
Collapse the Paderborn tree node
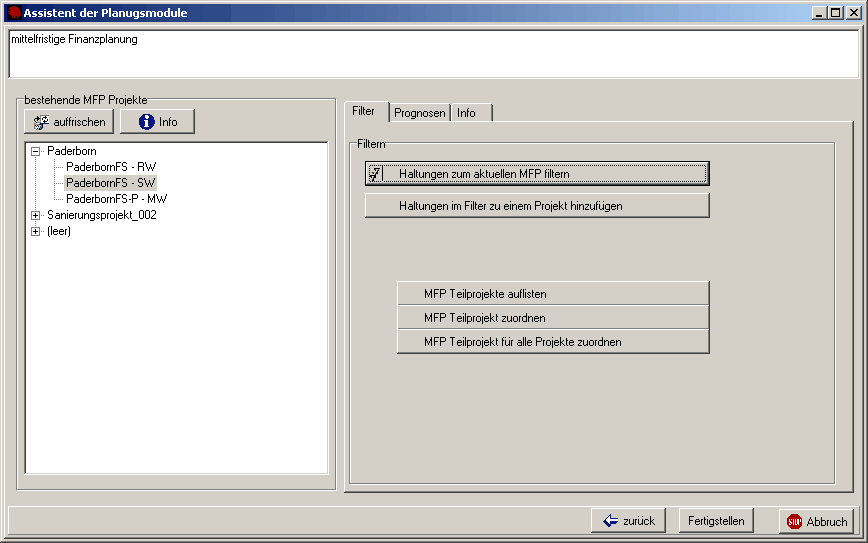tap(36, 151)
